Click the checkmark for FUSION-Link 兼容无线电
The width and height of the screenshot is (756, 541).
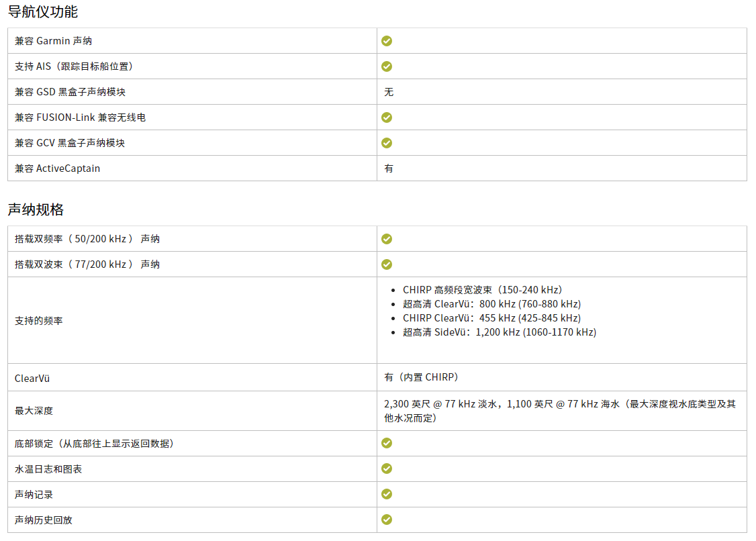click(x=387, y=117)
